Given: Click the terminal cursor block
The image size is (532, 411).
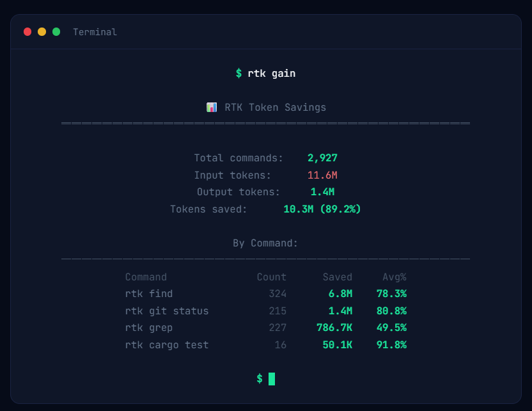Looking at the screenshot, I should coord(271,378).
